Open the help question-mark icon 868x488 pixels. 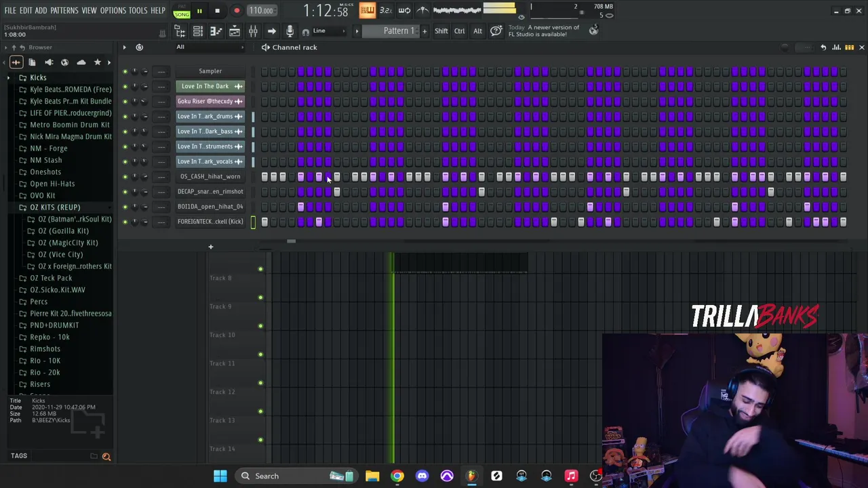tap(496, 31)
